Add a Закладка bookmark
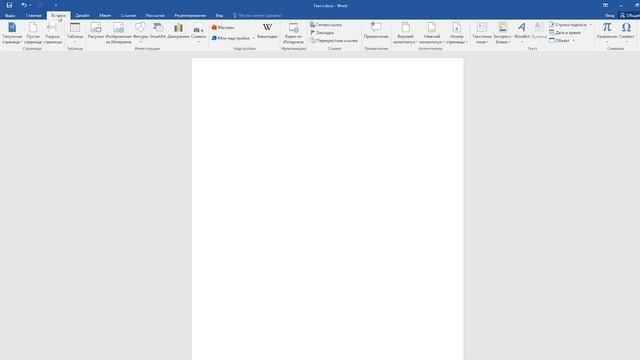 [x=322, y=33]
